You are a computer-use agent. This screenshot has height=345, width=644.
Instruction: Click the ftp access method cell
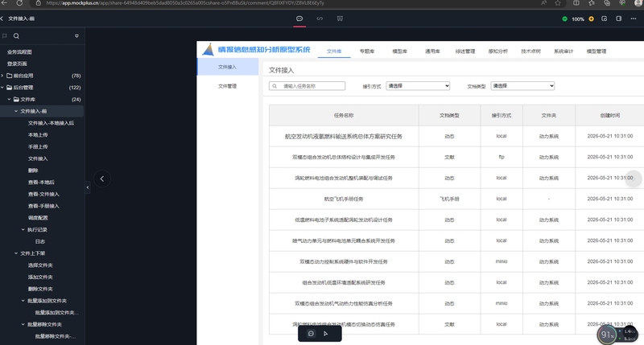coord(502,157)
